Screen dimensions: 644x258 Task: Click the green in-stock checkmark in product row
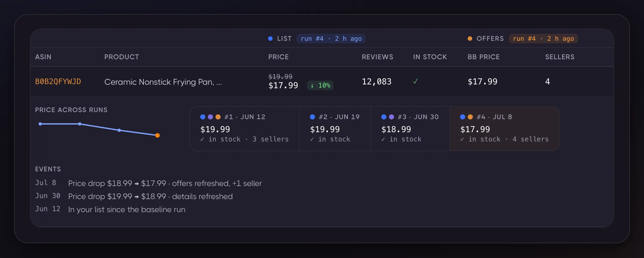click(x=415, y=82)
